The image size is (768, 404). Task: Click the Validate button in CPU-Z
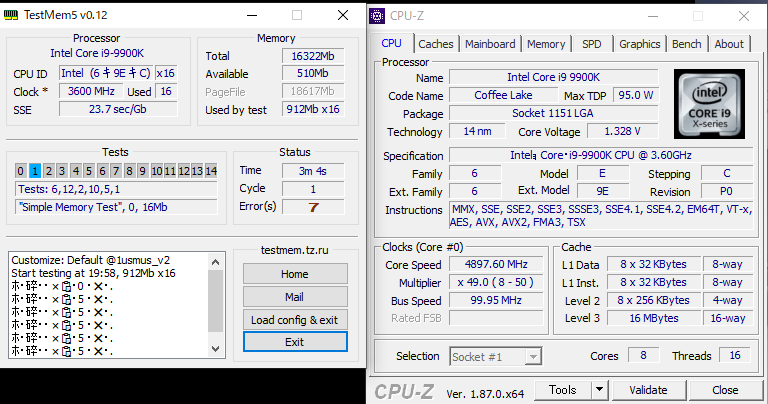point(648,390)
